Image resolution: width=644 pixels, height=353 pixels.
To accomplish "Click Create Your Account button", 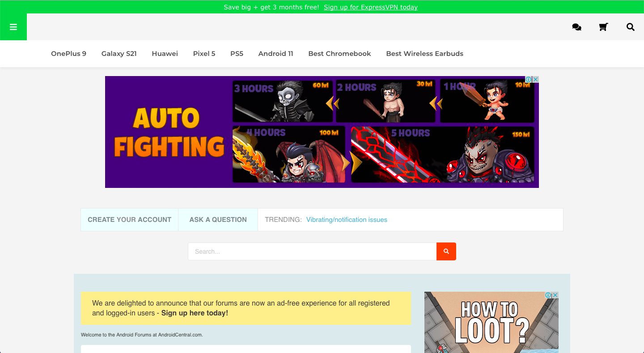I will [129, 220].
